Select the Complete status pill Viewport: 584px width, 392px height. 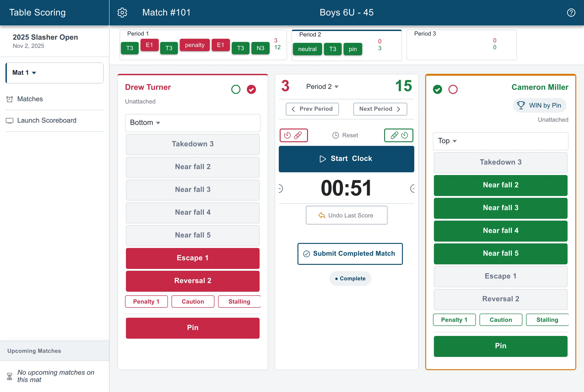tap(350, 279)
